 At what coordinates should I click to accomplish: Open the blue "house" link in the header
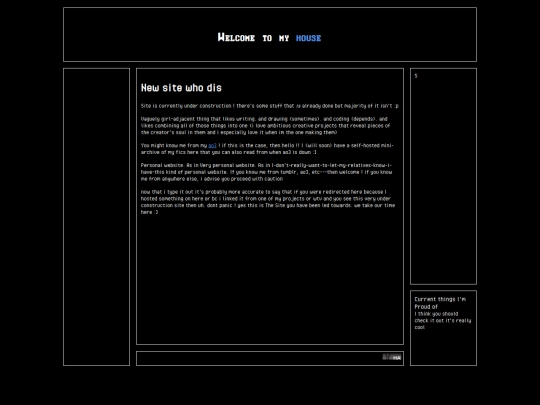click(x=308, y=38)
